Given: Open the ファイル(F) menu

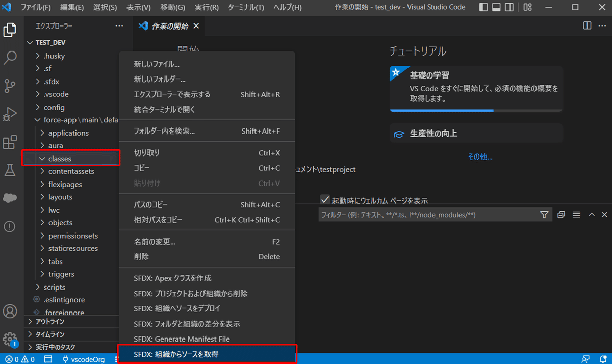Looking at the screenshot, I should [36, 8].
